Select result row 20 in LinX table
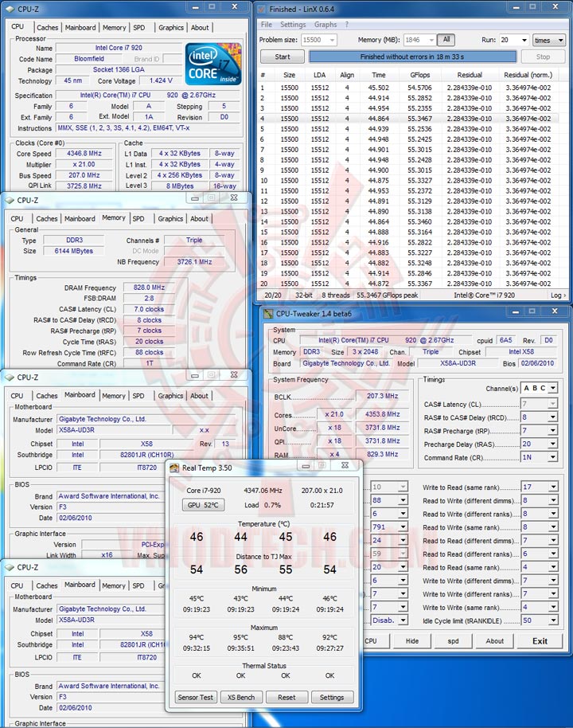 408,284
